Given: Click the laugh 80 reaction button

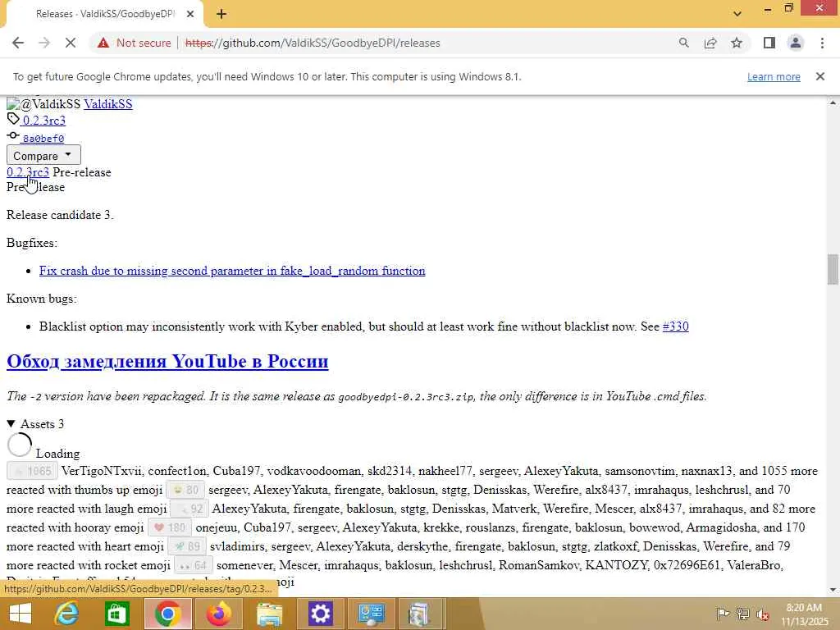Looking at the screenshot, I should 185,490.
